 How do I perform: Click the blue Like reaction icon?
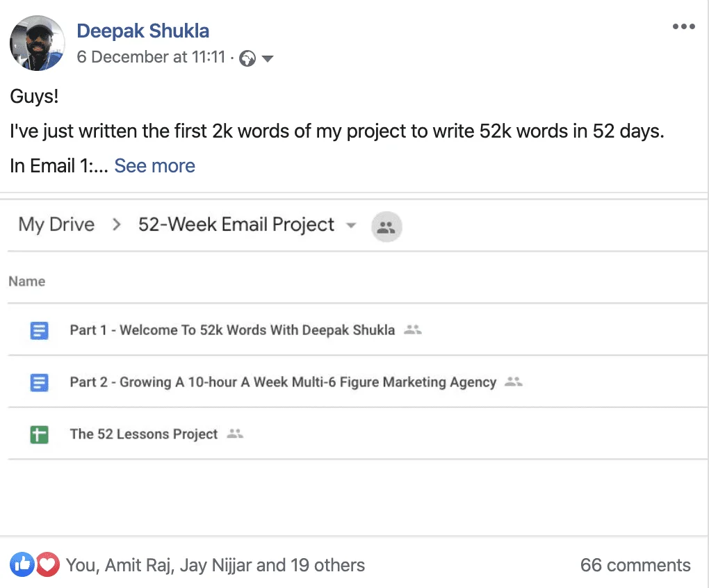tap(22, 564)
